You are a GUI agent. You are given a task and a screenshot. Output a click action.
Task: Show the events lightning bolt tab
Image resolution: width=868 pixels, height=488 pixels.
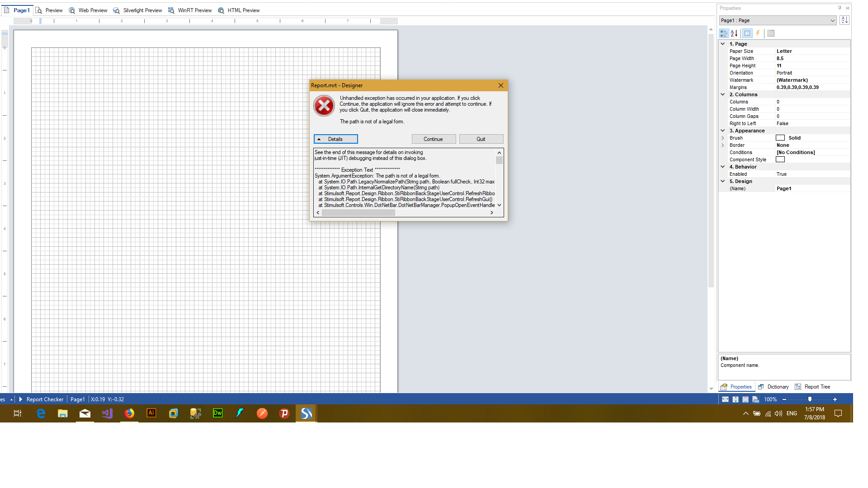point(758,33)
